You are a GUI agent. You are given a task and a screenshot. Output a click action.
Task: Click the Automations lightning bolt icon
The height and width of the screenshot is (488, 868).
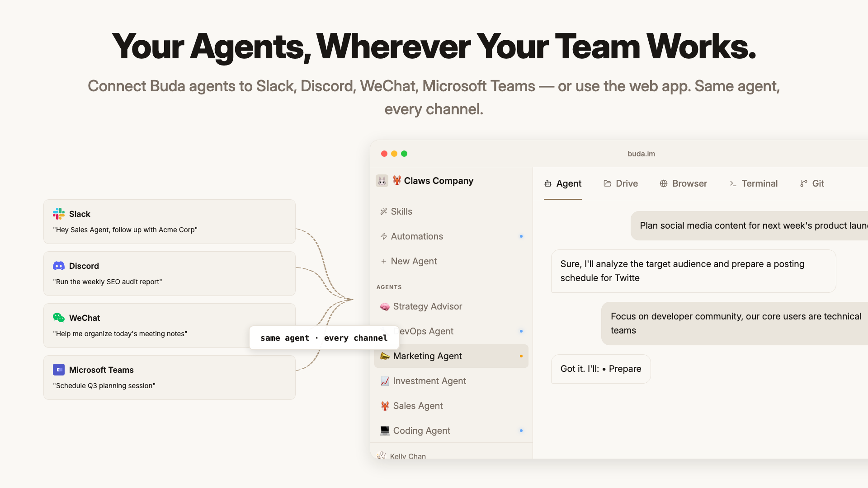[x=384, y=236]
